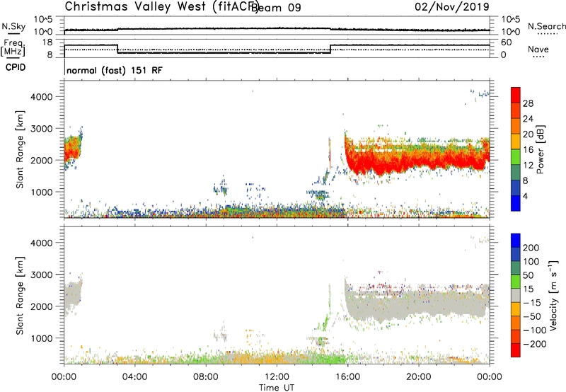Click the blue bottom segment of the power color bar
Viewport: 566px width, 392px height.
click(x=516, y=203)
